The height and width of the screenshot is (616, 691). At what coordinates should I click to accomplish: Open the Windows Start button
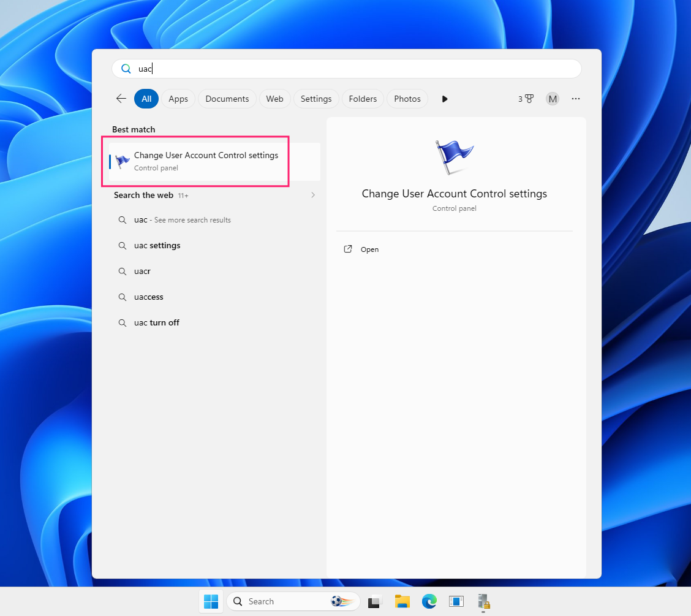coord(211,601)
